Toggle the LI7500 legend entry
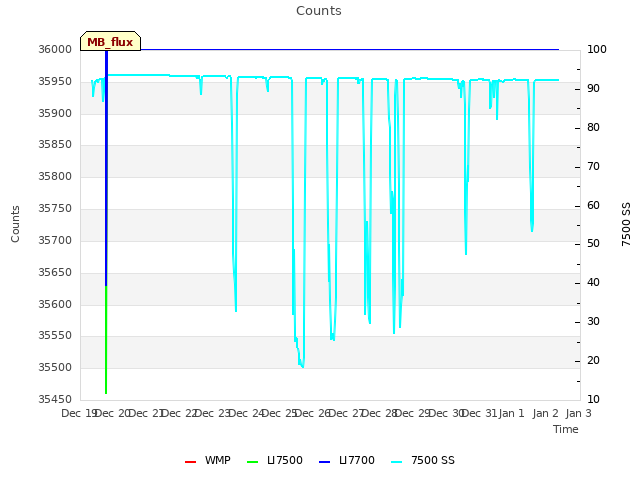This screenshot has height=480, width=640. click(x=275, y=460)
